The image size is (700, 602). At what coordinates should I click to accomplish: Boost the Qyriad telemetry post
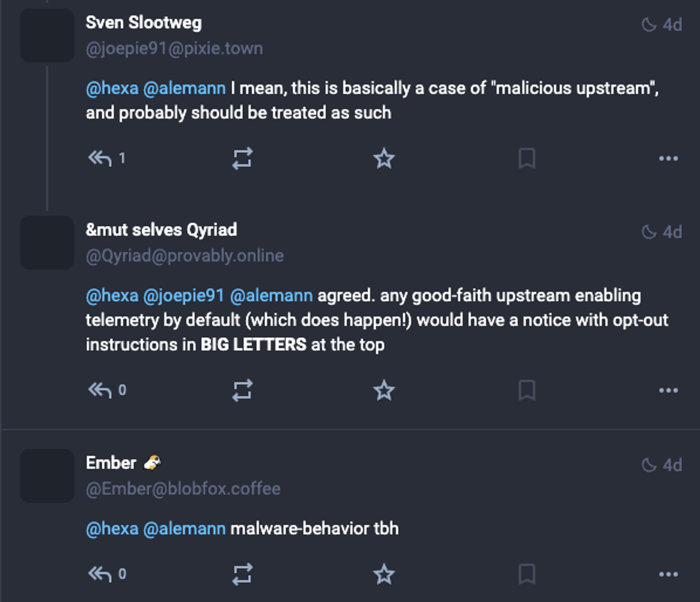click(x=242, y=390)
